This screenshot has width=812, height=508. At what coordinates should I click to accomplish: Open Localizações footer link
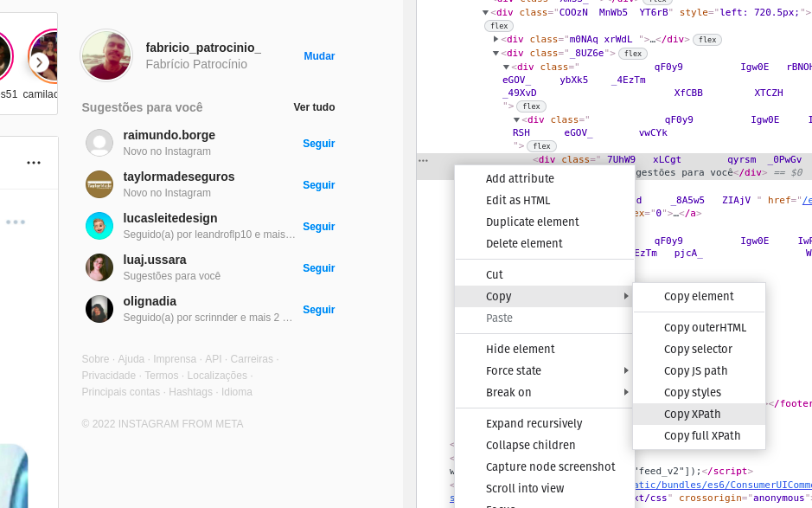[217, 376]
